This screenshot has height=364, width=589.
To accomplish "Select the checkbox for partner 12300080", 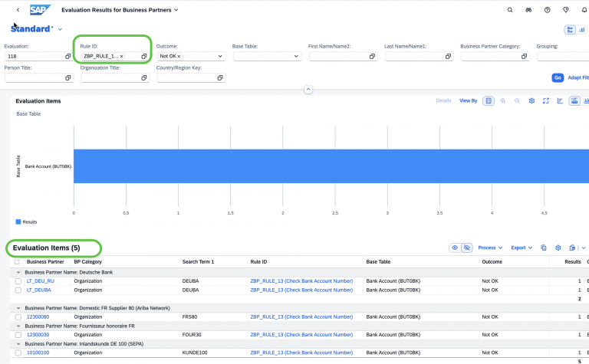I will [18, 316].
